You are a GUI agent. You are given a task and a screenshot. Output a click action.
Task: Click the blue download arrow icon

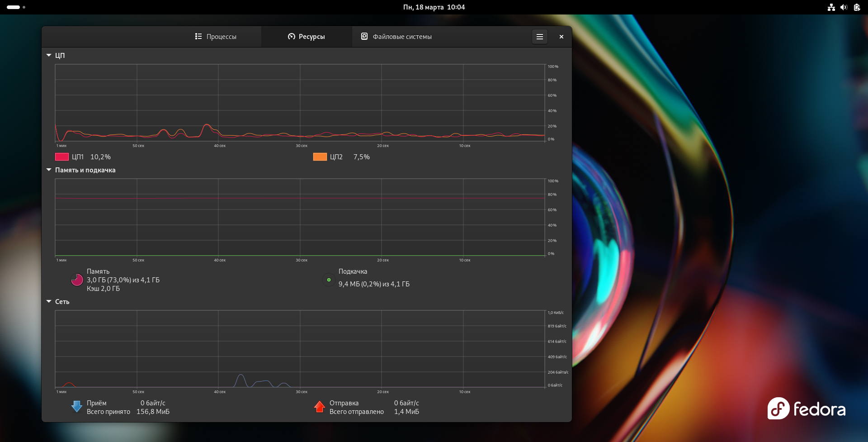(x=77, y=407)
